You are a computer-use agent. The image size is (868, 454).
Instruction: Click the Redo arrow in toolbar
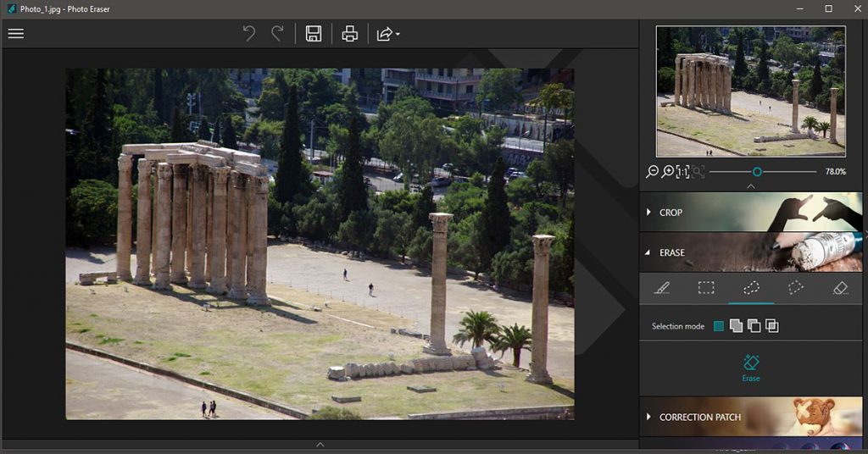[x=277, y=34]
